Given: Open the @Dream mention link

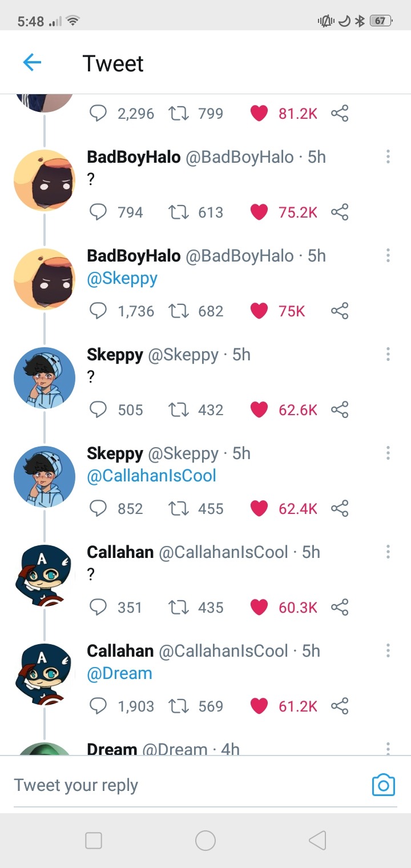Looking at the screenshot, I should [x=119, y=674].
